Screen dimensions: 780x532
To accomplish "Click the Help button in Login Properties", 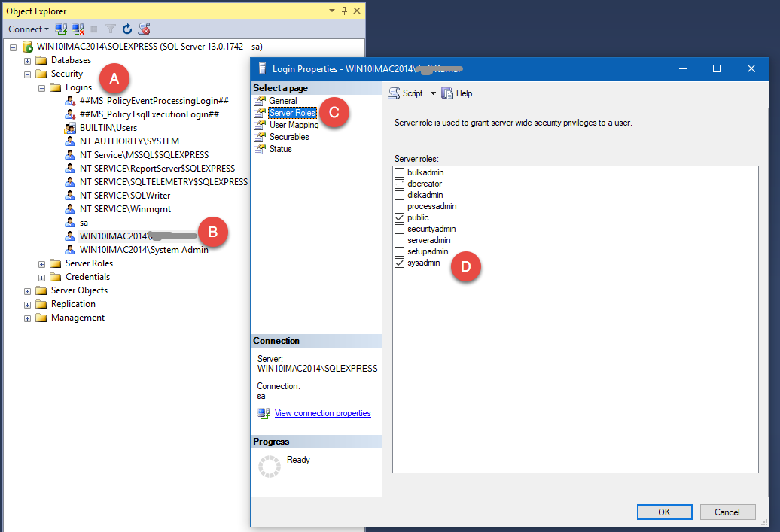I will coord(457,93).
